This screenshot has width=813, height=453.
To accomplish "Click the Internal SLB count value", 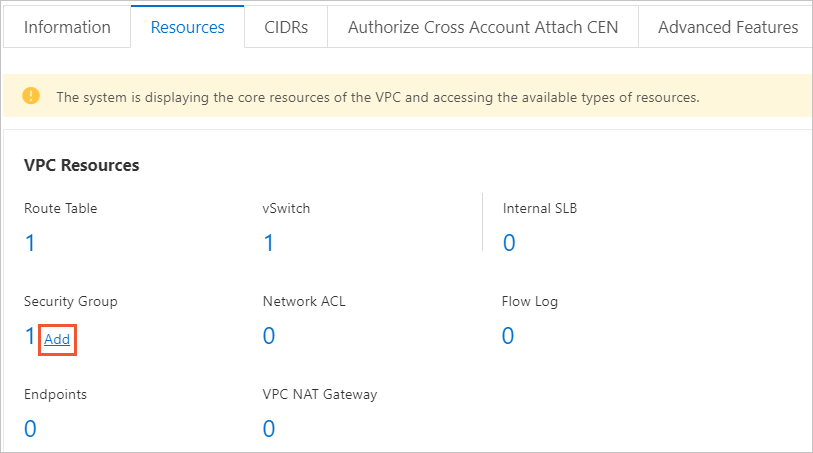I will pyautogui.click(x=509, y=243).
